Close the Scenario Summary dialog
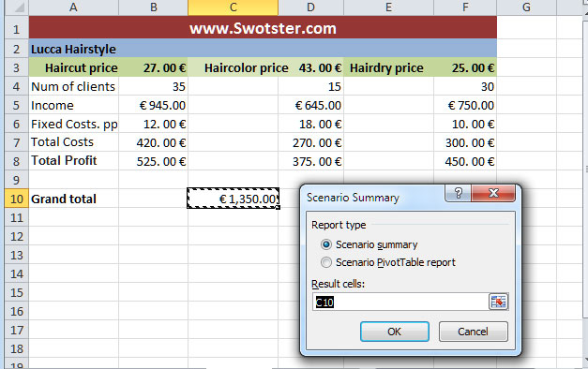 tap(493, 193)
